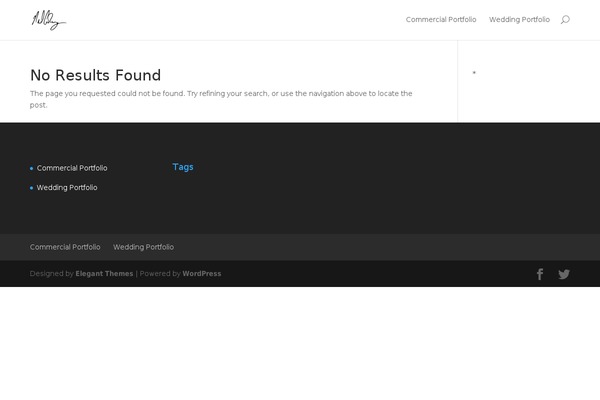Visit the Facebook icon in the footer
The image size is (600, 400).
pos(540,274)
